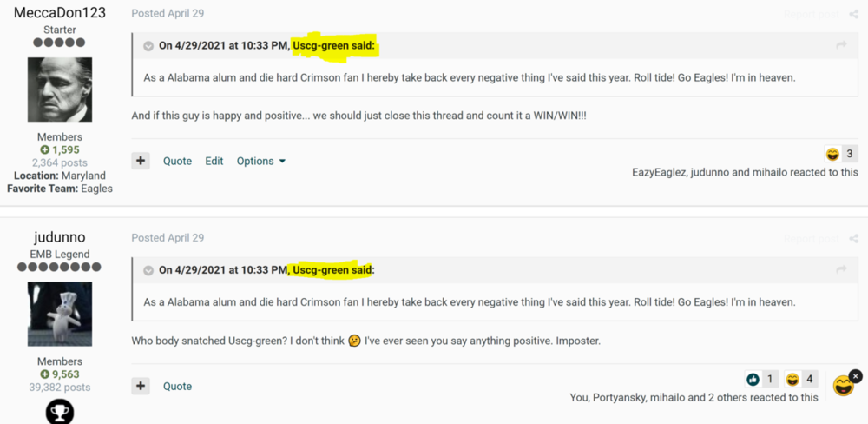The width and height of the screenshot is (868, 424).
Task: Collapse the quoted block in judunno's post
Action: 148,270
